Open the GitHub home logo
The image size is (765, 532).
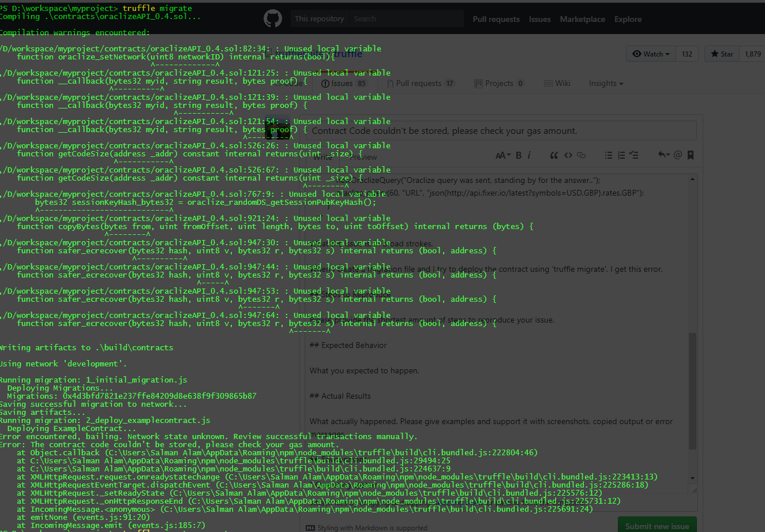273,18
